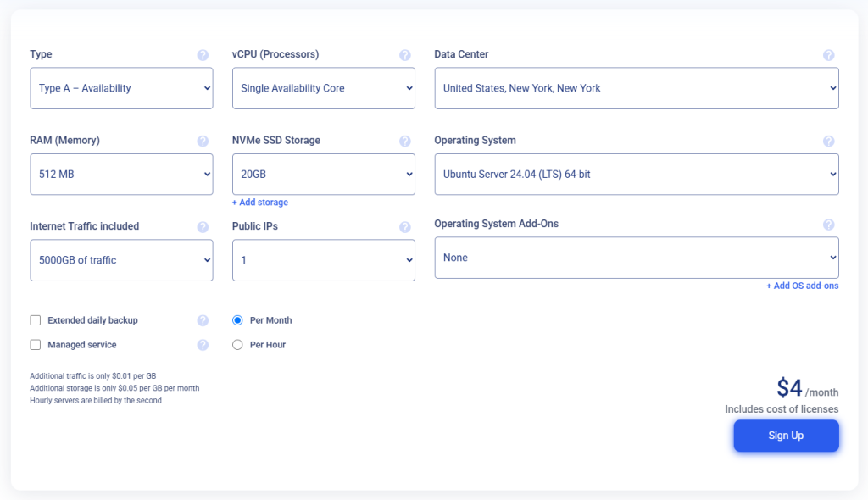
Task: Click the Sign Up button
Action: tap(785, 436)
